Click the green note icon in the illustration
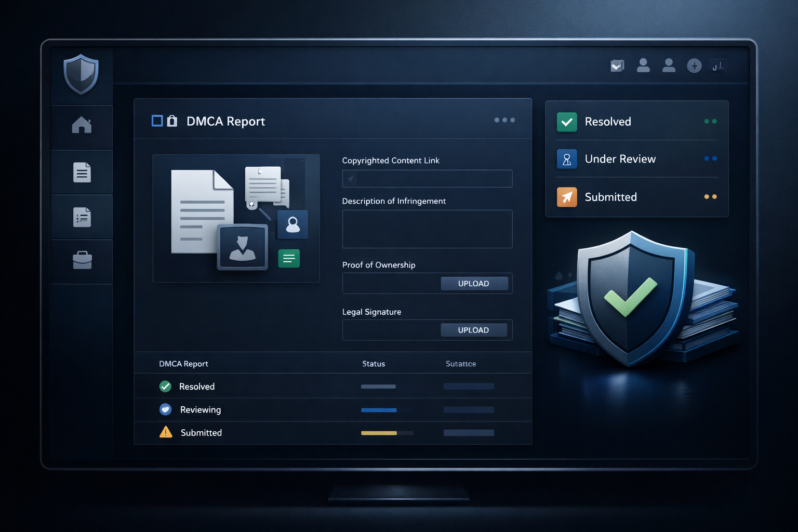The width and height of the screenshot is (798, 532). [289, 258]
